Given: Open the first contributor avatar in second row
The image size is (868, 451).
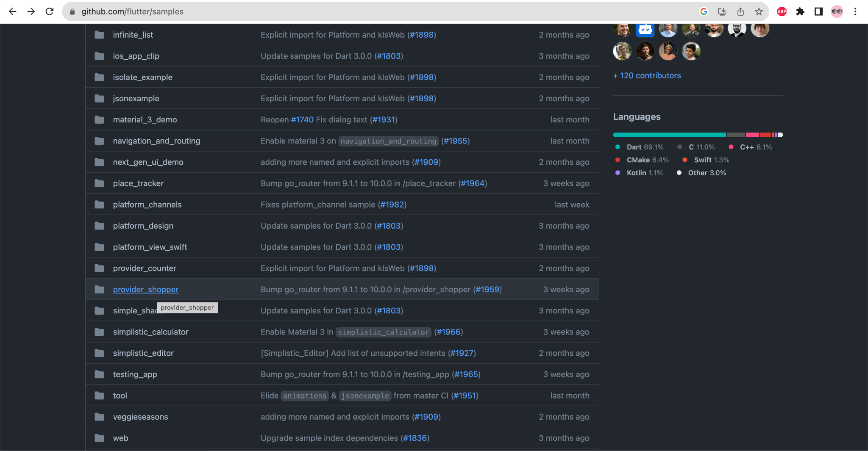Looking at the screenshot, I should click(622, 51).
